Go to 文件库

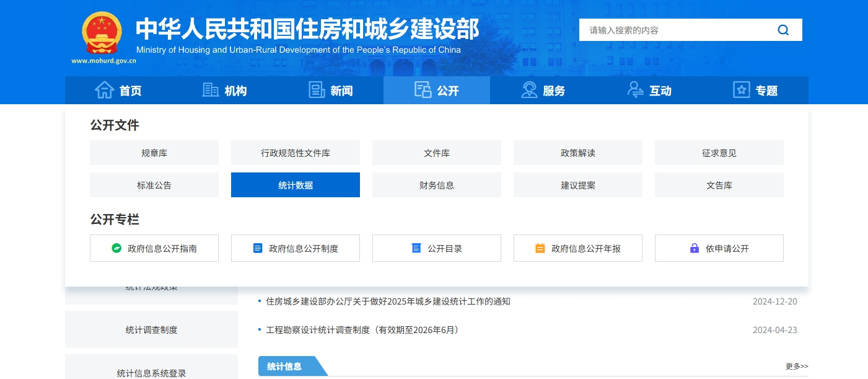pyautogui.click(x=437, y=153)
